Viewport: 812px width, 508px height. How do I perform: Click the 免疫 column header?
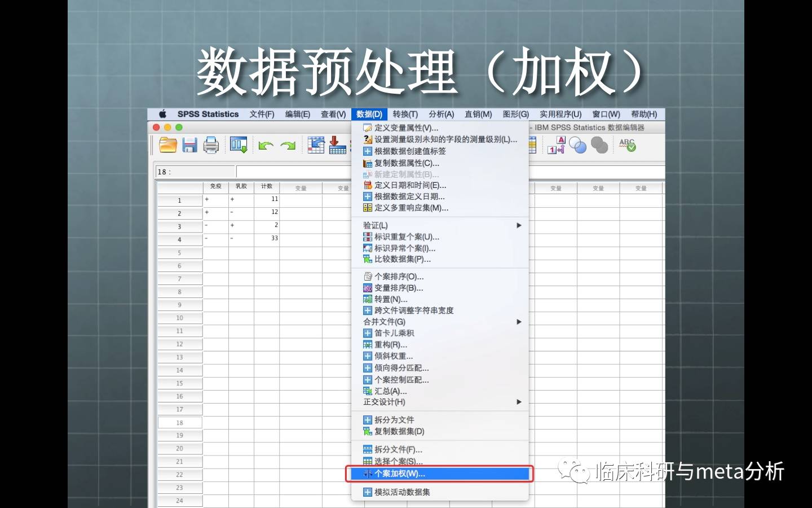pyautogui.click(x=215, y=187)
